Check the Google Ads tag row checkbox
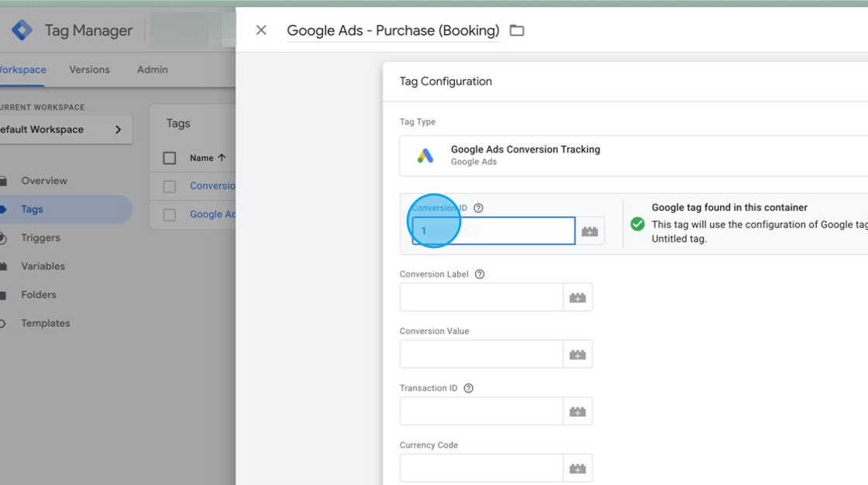 coord(170,215)
